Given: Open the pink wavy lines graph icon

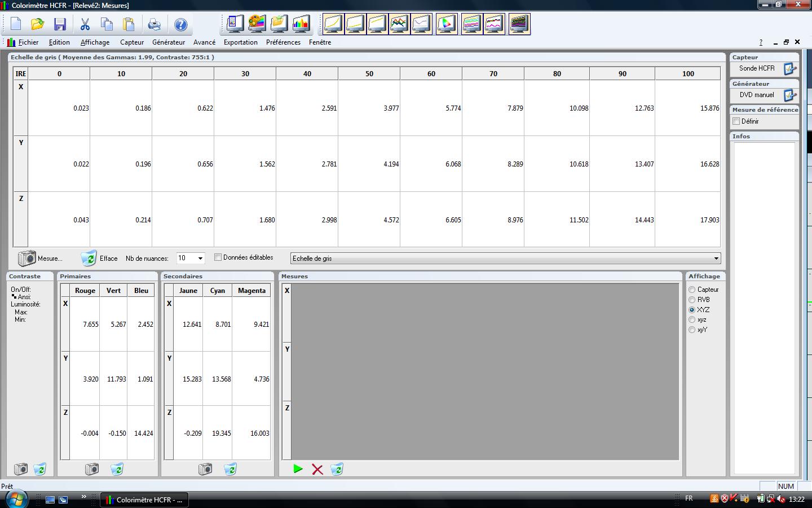Looking at the screenshot, I should [x=494, y=24].
